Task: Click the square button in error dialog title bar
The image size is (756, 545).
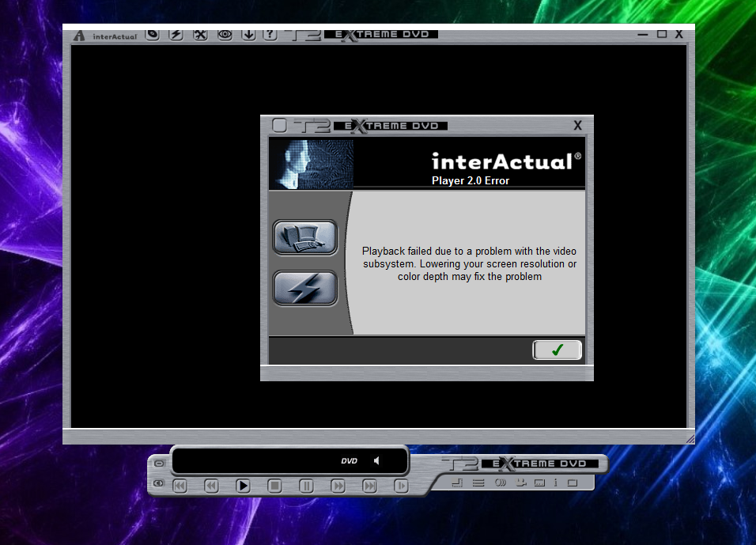Action: pos(279,126)
